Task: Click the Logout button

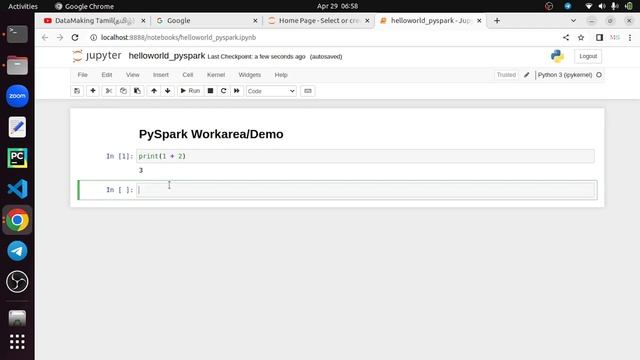Action: tap(588, 56)
